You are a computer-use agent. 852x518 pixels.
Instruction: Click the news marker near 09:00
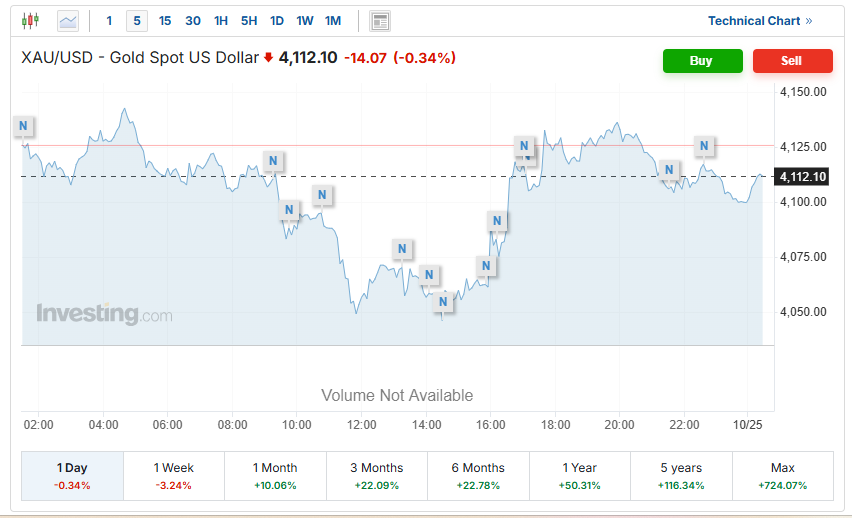(x=273, y=160)
